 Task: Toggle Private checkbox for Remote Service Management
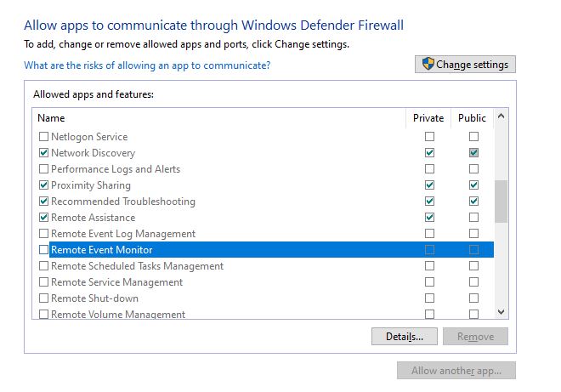(430, 282)
